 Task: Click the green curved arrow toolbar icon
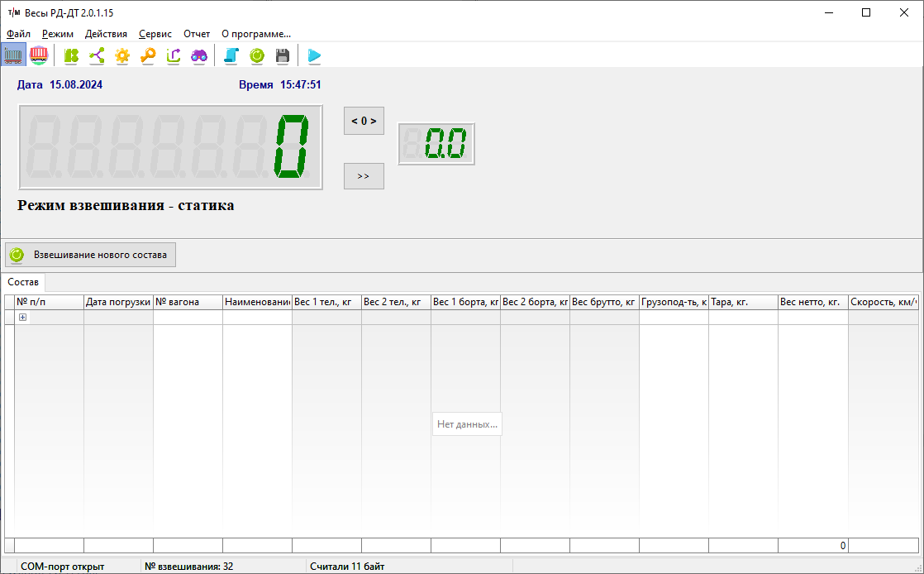point(174,55)
